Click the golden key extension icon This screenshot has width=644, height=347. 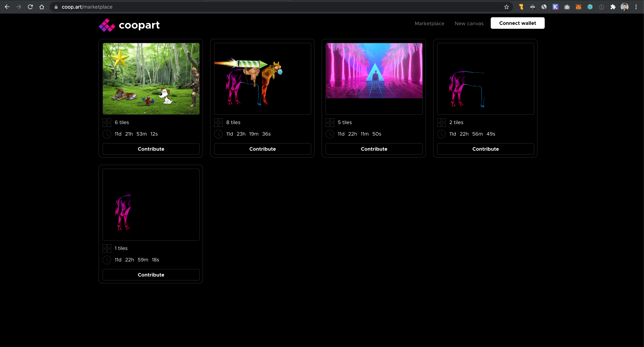pyautogui.click(x=521, y=7)
